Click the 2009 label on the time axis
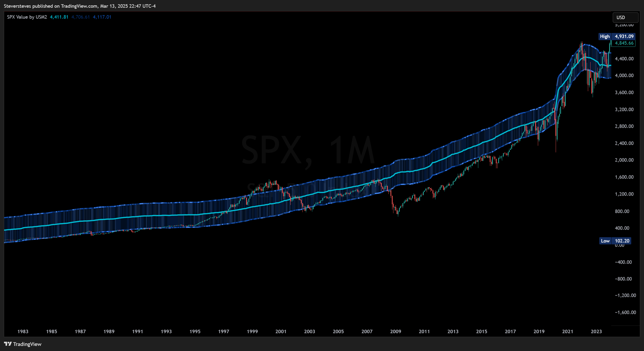Image resolution: width=644 pixels, height=351 pixels. pos(396,332)
